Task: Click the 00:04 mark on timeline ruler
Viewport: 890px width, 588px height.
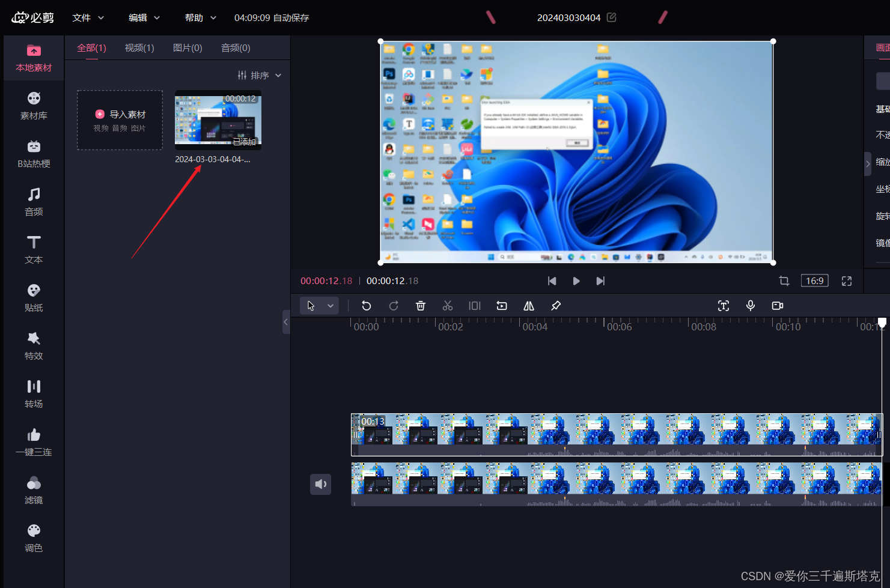Action: click(535, 327)
